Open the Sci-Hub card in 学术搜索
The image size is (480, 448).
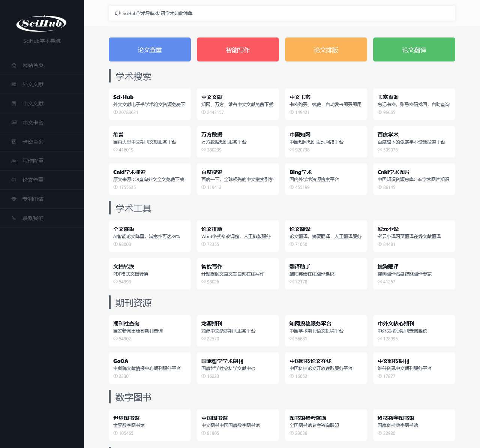[150, 104]
